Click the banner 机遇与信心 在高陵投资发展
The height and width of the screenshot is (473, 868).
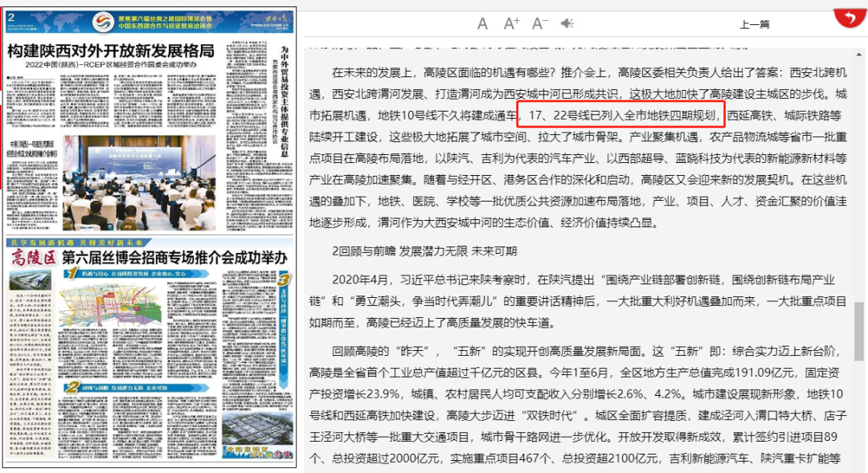tap(133, 274)
